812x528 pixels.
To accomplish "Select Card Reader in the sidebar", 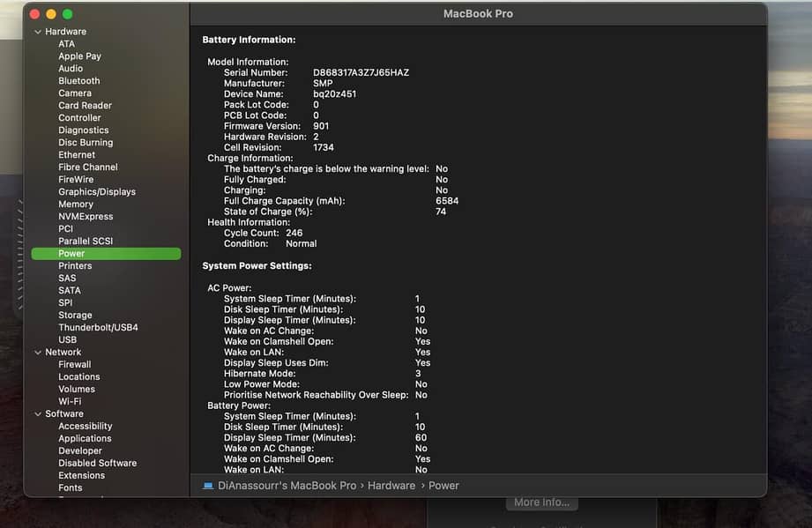I will 85,106.
